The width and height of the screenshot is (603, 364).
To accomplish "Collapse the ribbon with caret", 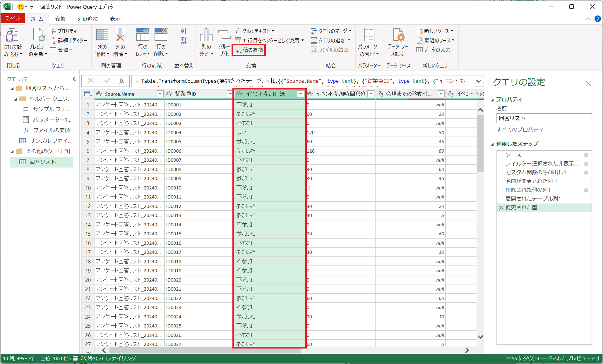I will [588, 19].
